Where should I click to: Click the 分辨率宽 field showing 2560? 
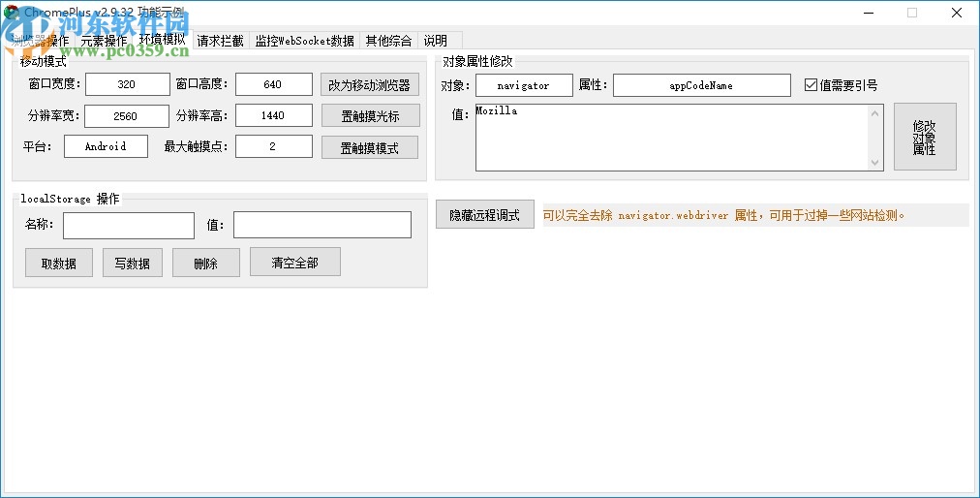pos(127,115)
